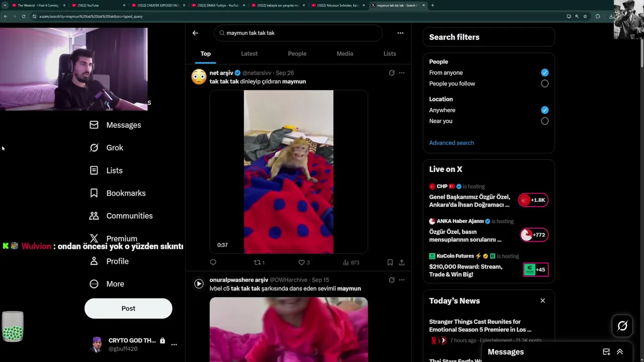
Task: Open the Advanced search link
Action: (451, 143)
